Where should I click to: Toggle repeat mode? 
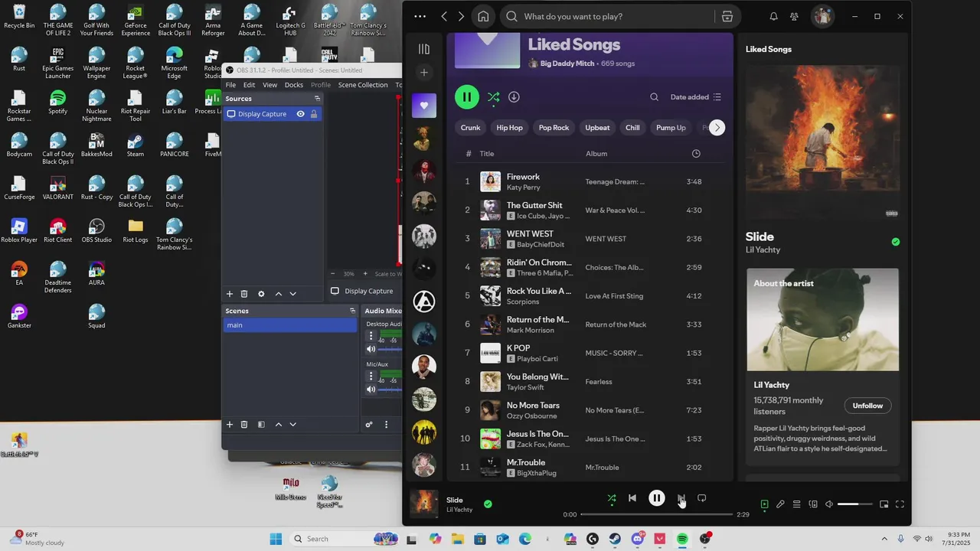coord(702,498)
